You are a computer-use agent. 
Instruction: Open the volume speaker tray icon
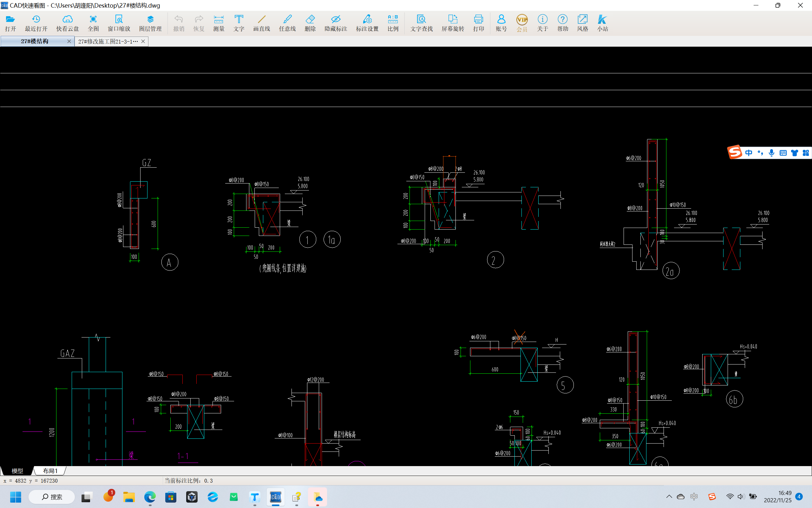[741, 497]
